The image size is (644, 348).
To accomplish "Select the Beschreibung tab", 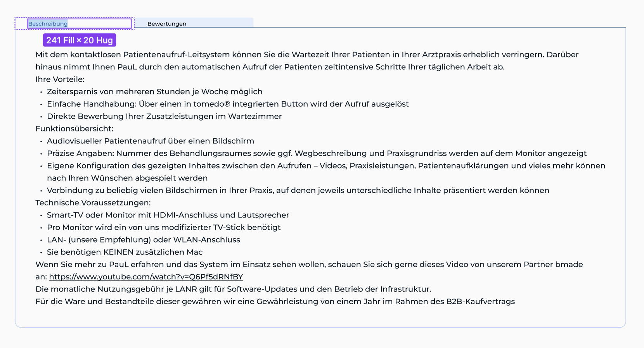I will 48,24.
